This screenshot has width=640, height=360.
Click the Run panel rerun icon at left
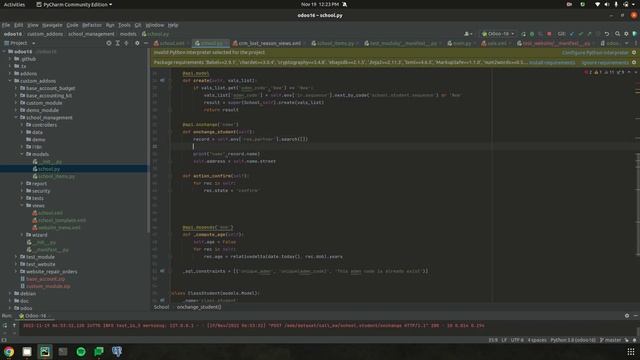[x=5, y=326]
